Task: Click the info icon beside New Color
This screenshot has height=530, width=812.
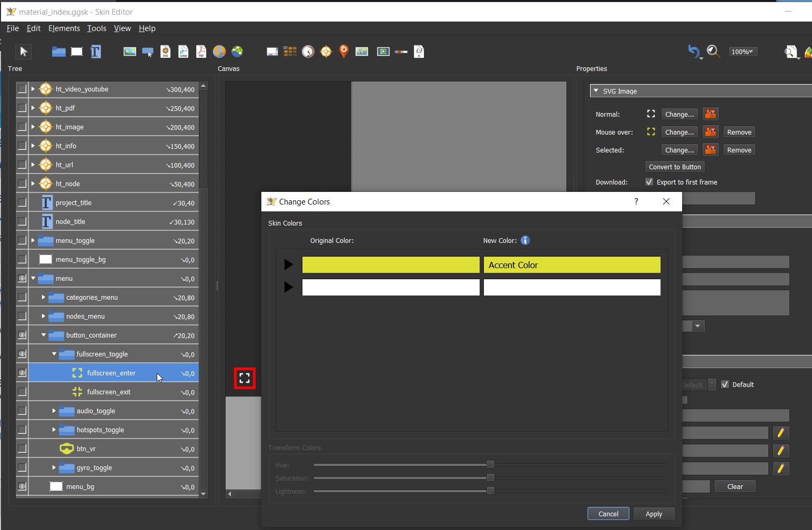Action: click(x=525, y=240)
